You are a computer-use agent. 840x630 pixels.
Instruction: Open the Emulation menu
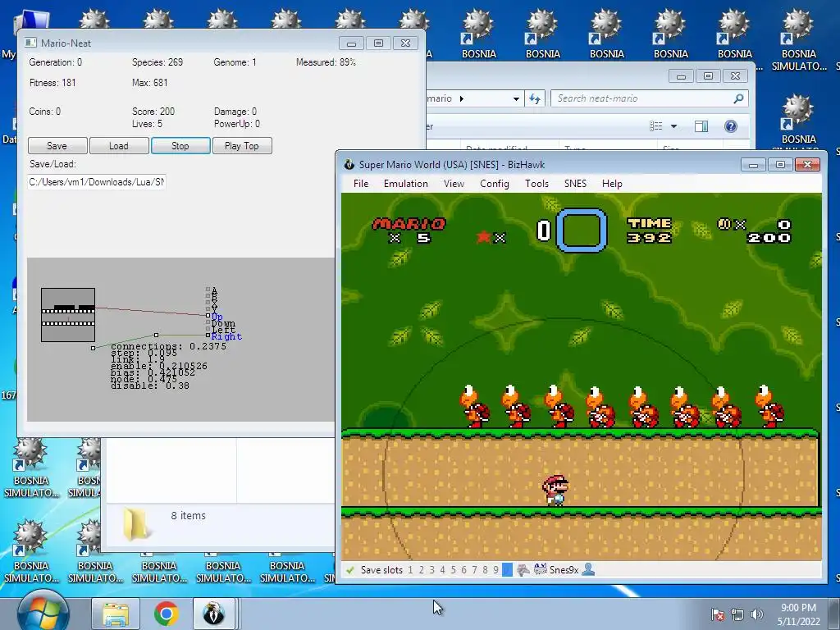pyautogui.click(x=405, y=184)
